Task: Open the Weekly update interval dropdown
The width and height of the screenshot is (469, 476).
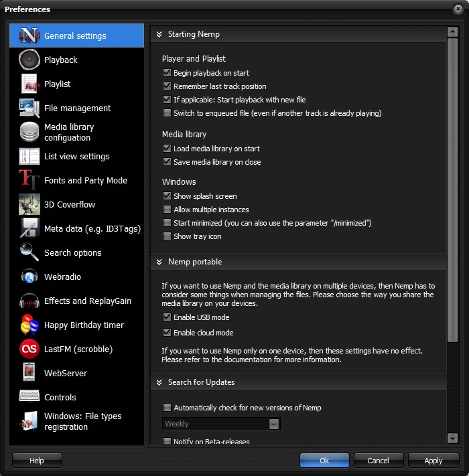Action: (x=273, y=424)
